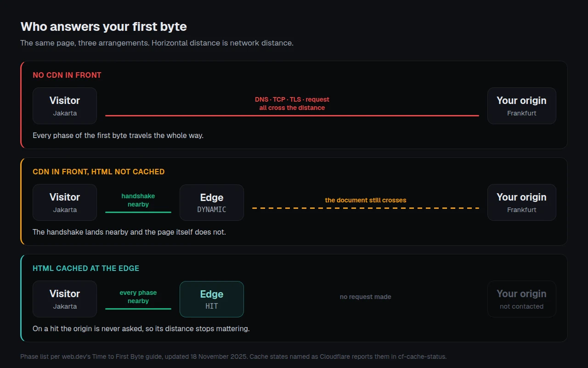Click the dimmed "Your origin not contacted" box

521,299
